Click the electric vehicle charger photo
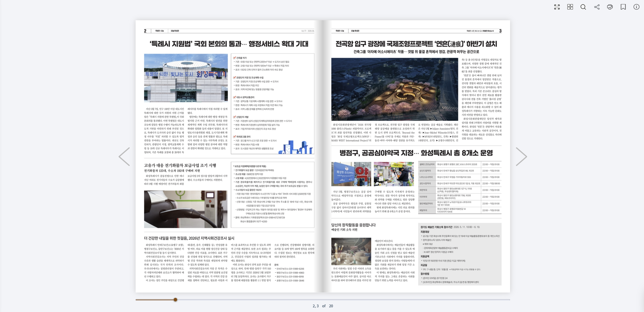The width and height of the screenshot is (644, 312). 186,209
